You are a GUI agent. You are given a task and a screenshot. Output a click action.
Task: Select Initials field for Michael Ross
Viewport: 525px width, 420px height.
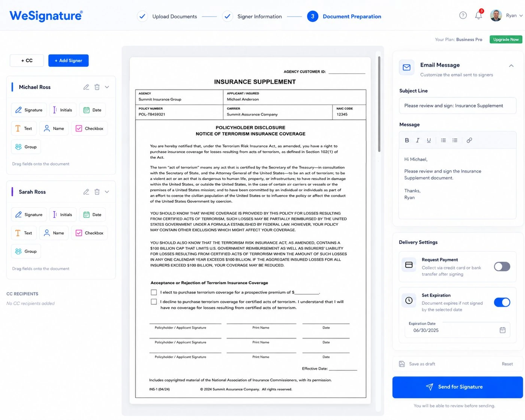[x=63, y=110]
